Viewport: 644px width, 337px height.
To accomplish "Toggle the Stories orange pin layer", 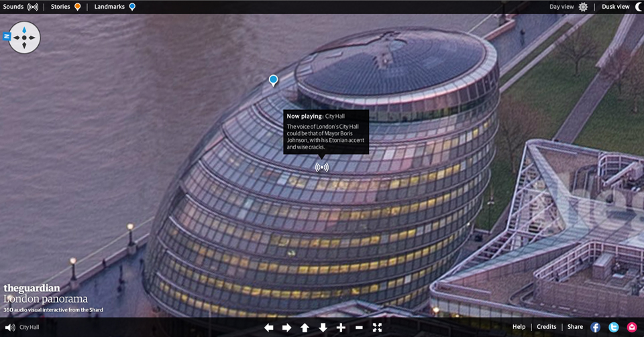I will click(x=66, y=7).
